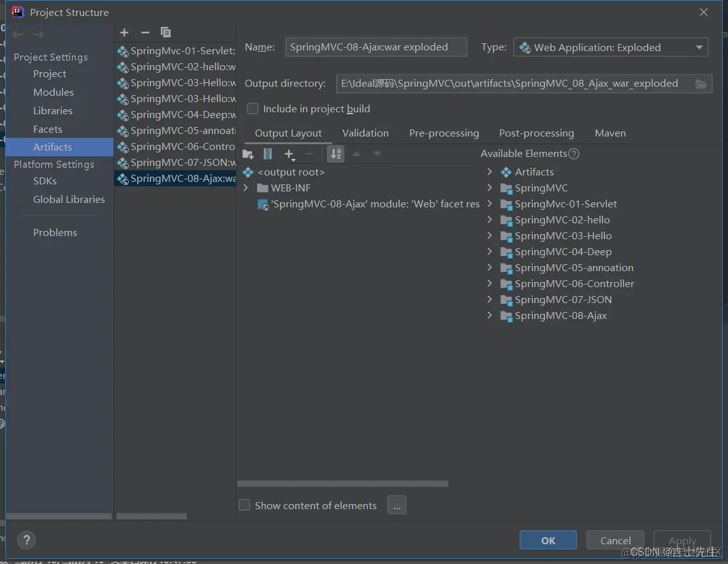
Task: Open Libraries settings
Action: click(53, 111)
